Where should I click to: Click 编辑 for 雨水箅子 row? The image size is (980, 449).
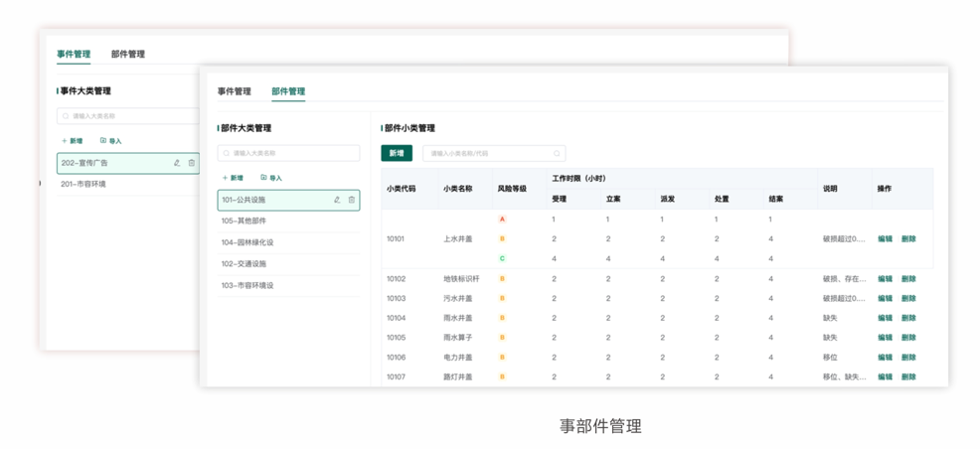tap(885, 337)
